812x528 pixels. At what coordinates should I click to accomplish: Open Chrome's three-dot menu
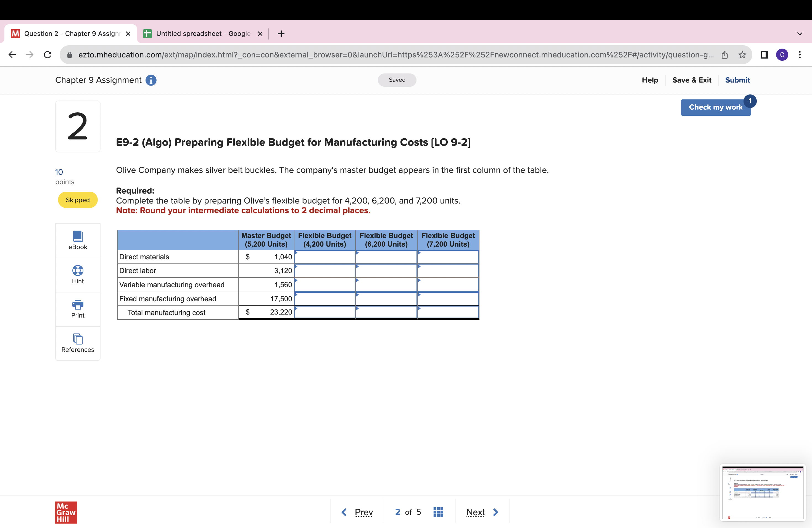point(800,55)
